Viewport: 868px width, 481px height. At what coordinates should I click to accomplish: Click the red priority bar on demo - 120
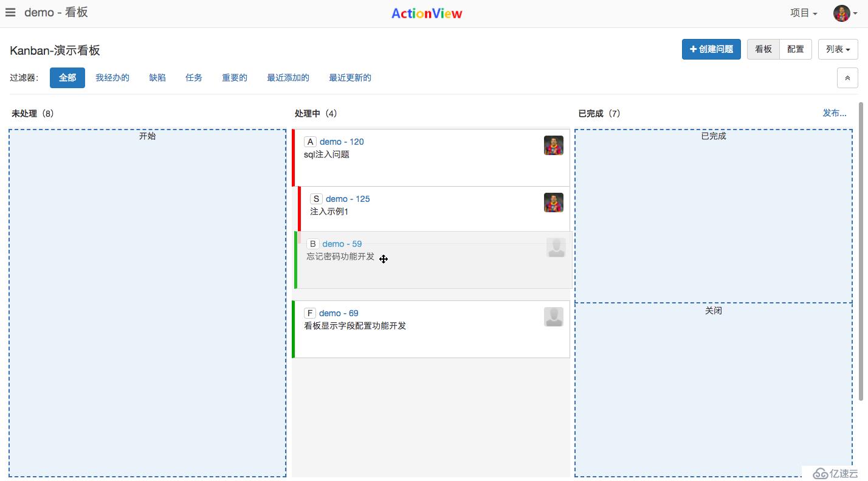coord(294,157)
